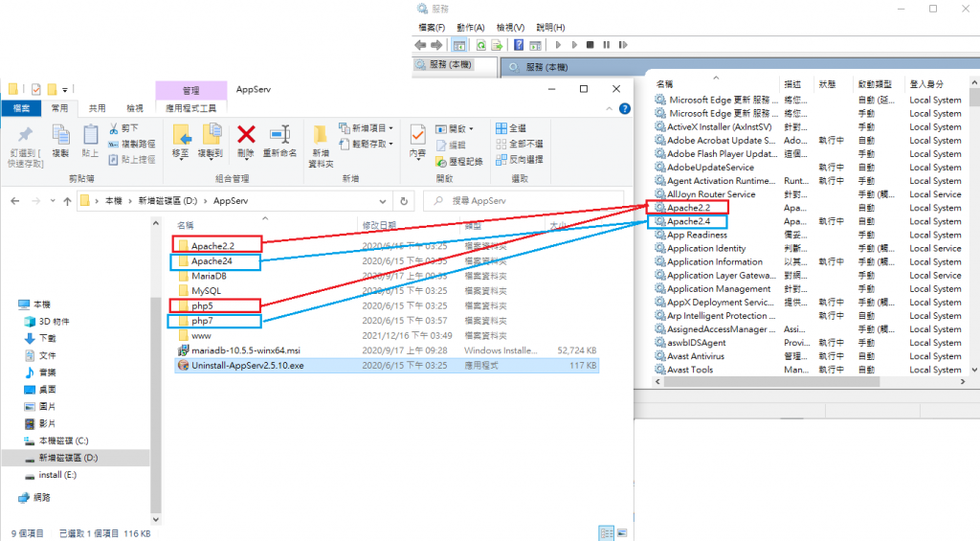Click the blue help icon in Explorer
980x541 pixels.
point(624,109)
